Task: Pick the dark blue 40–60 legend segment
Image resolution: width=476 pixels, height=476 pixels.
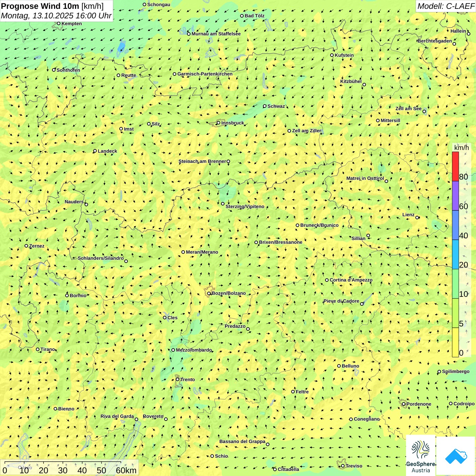Action: pos(455,225)
